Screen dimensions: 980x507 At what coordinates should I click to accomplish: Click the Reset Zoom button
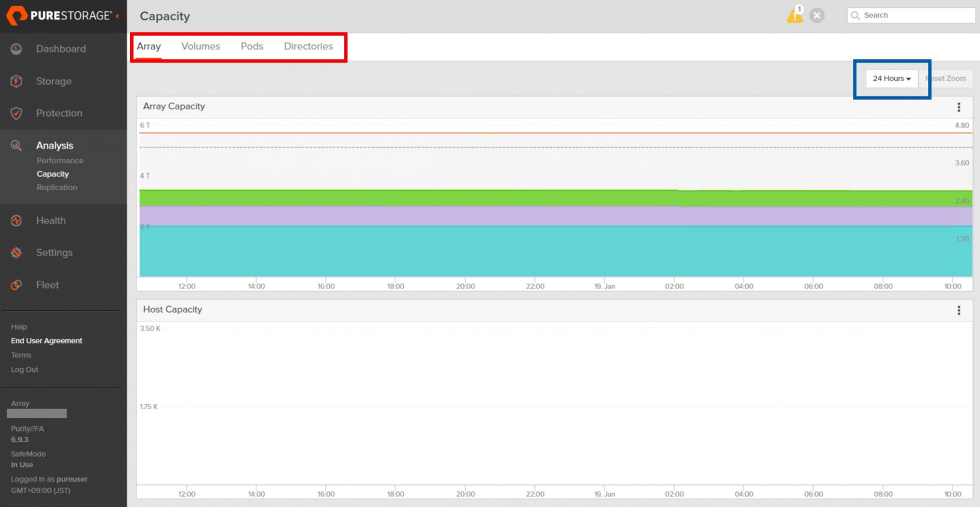[x=946, y=79]
